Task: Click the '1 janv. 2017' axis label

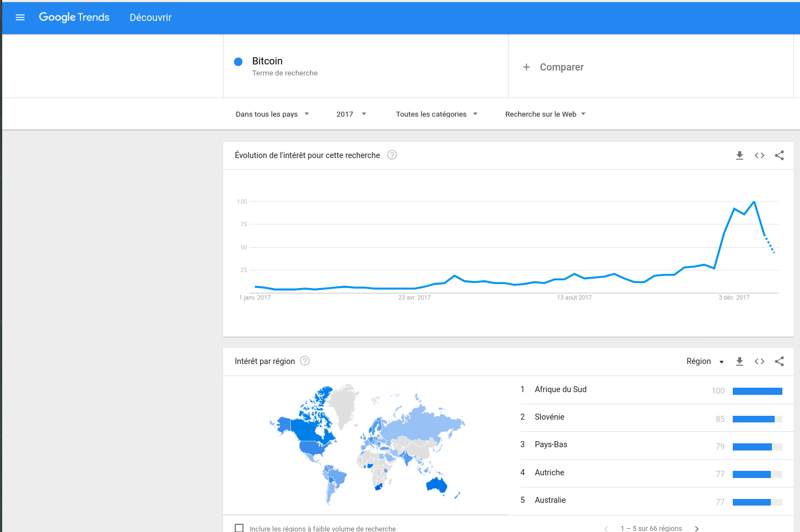Action: [255, 297]
